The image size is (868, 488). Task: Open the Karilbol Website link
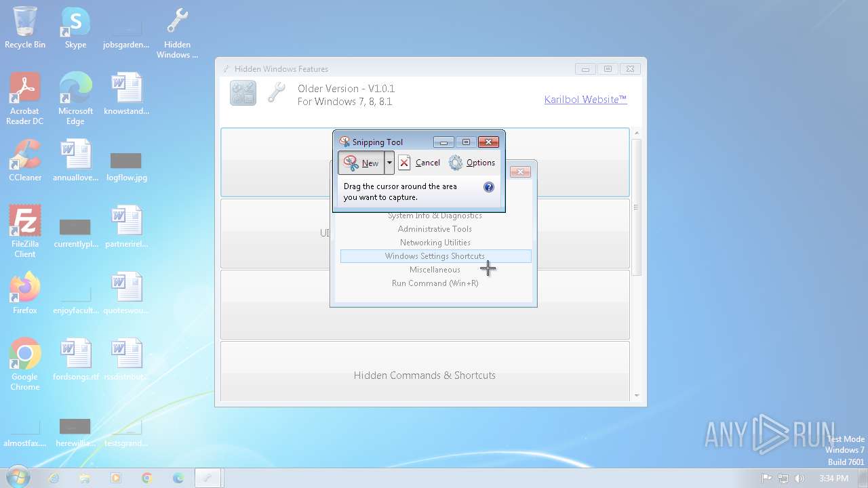[x=585, y=100]
